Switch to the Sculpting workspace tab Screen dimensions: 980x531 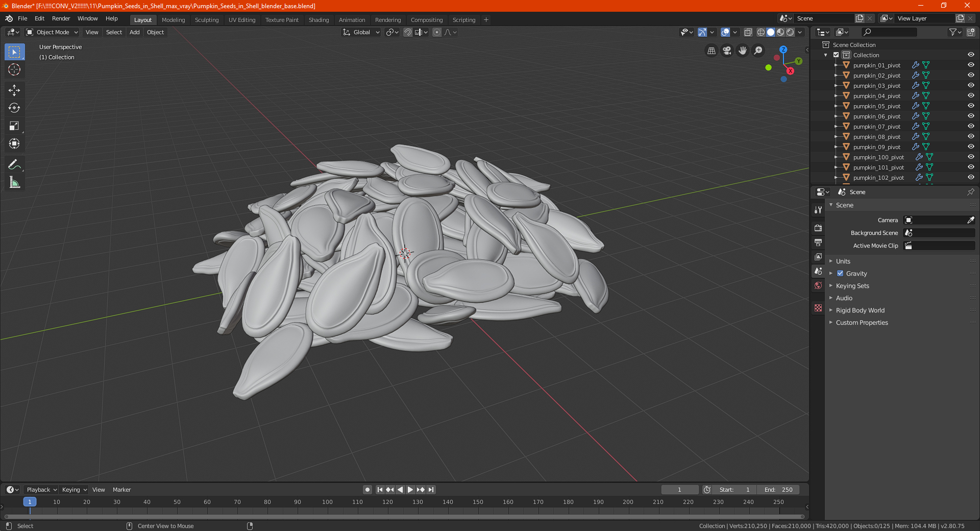click(207, 20)
